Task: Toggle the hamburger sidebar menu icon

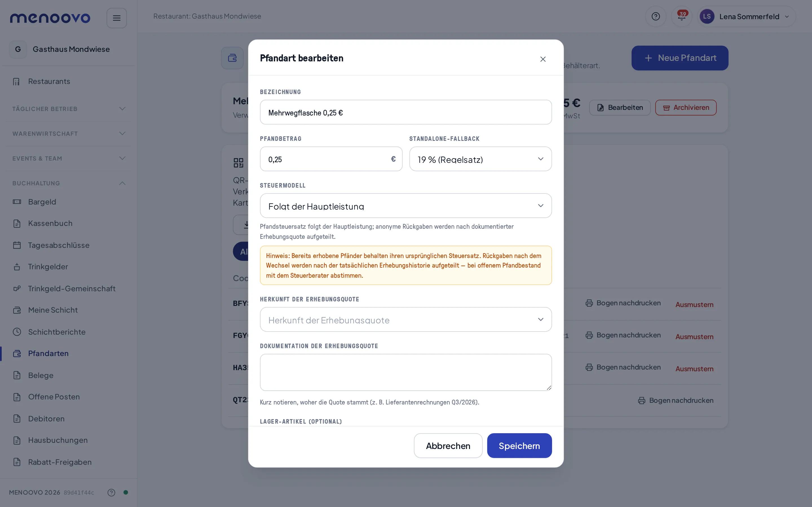Action: 116,18
